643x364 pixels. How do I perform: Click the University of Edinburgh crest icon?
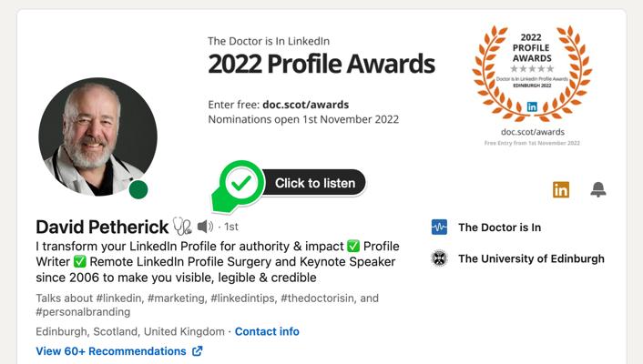click(439, 258)
